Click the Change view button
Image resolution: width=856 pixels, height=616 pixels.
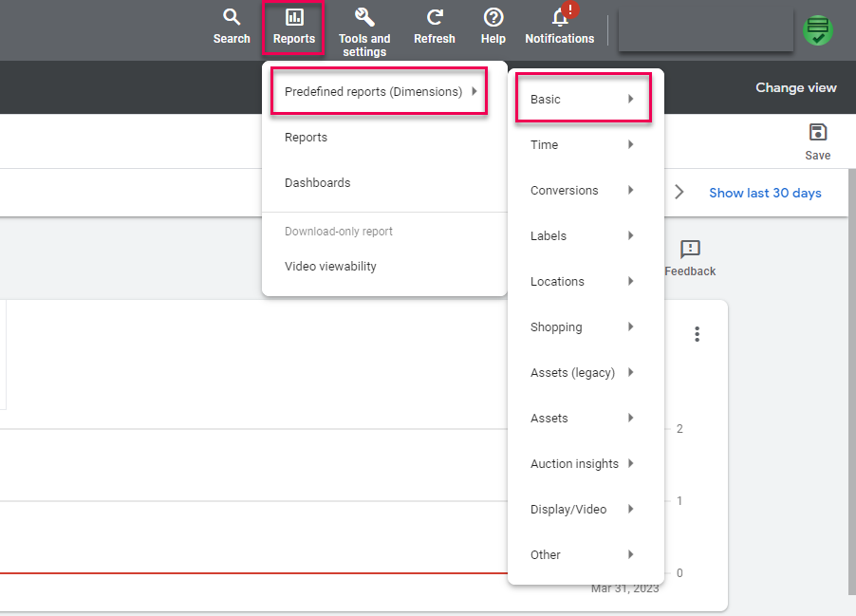[795, 88]
